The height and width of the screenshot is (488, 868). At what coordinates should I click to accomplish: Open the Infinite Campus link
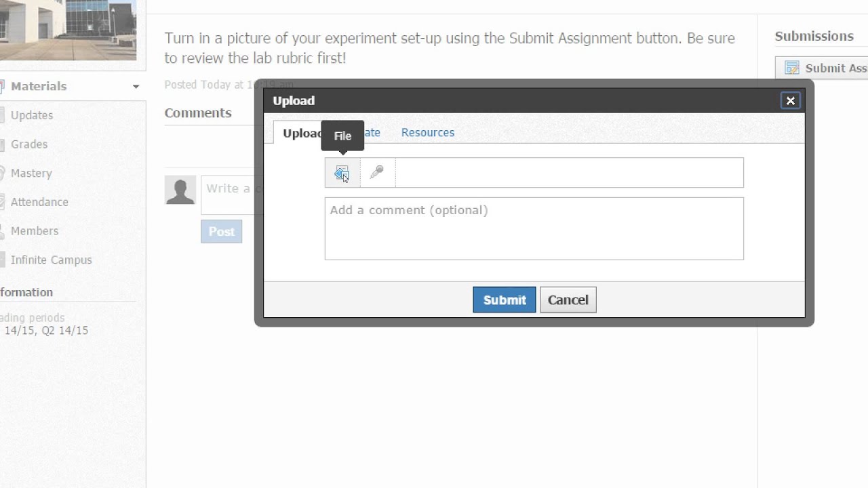[x=51, y=260]
